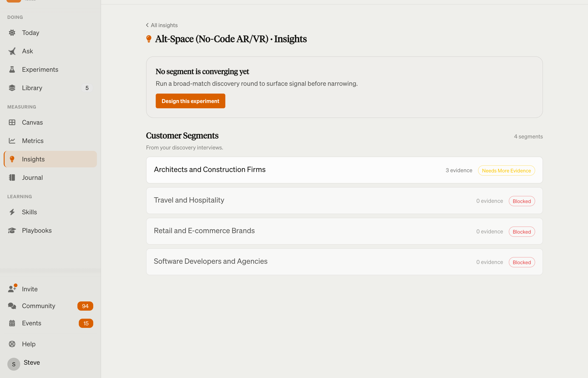Image resolution: width=588 pixels, height=378 pixels.
Task: Click the Customer Segments heading
Action: click(x=182, y=135)
